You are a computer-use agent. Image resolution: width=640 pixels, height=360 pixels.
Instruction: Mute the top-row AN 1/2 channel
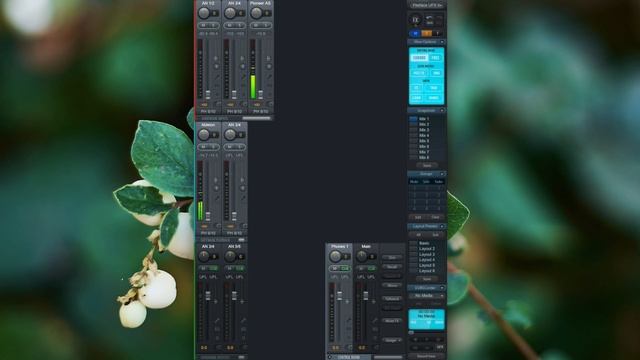click(x=204, y=25)
